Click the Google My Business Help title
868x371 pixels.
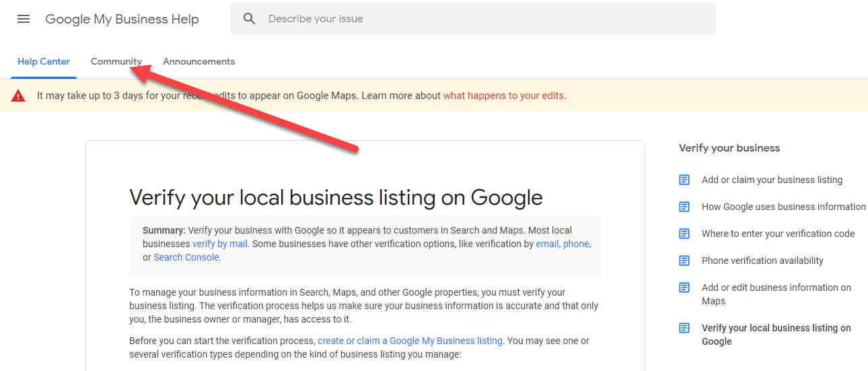122,19
